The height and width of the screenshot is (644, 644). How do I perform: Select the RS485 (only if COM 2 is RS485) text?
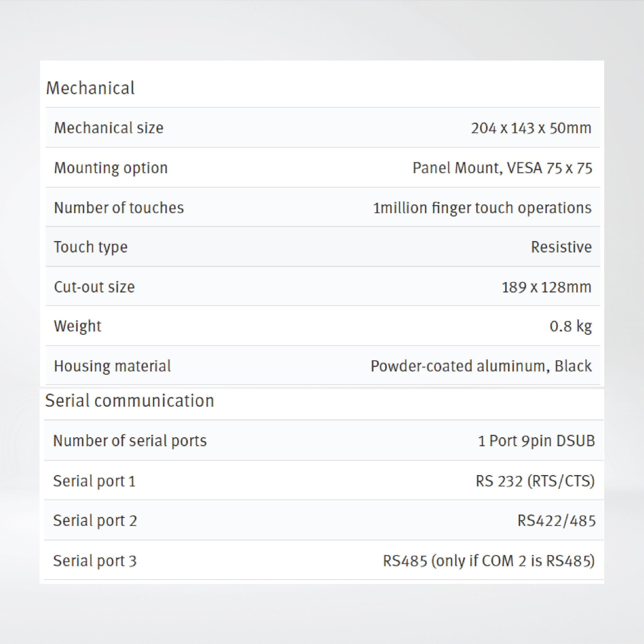pos(489,561)
